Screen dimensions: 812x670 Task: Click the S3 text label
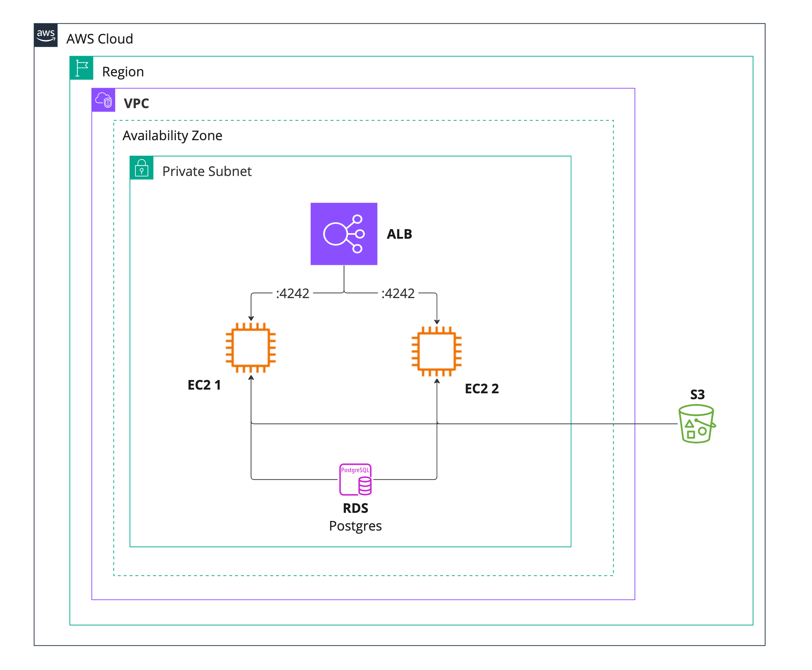pyautogui.click(x=697, y=394)
